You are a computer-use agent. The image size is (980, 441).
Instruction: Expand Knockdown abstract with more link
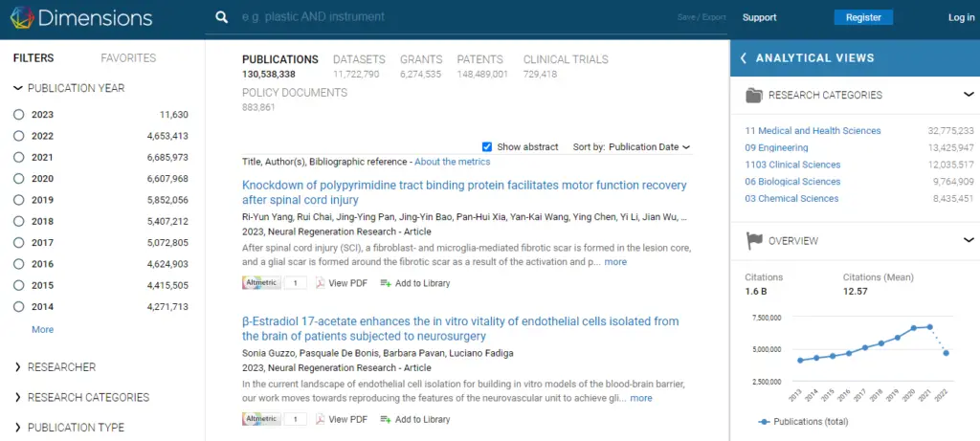(x=615, y=262)
